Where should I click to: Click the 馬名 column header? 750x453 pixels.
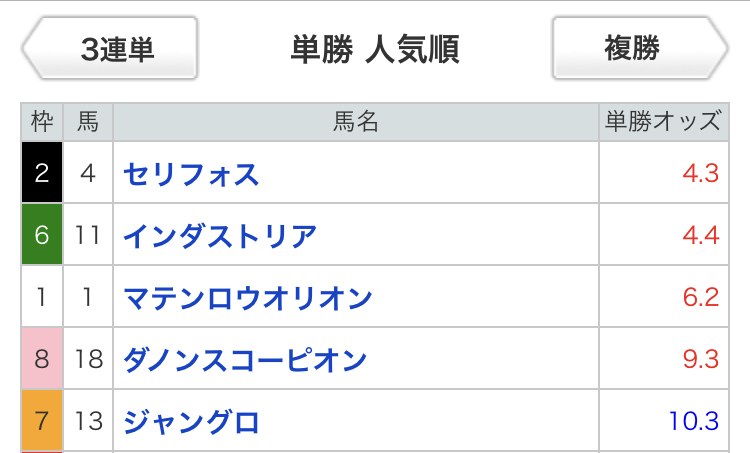355,122
